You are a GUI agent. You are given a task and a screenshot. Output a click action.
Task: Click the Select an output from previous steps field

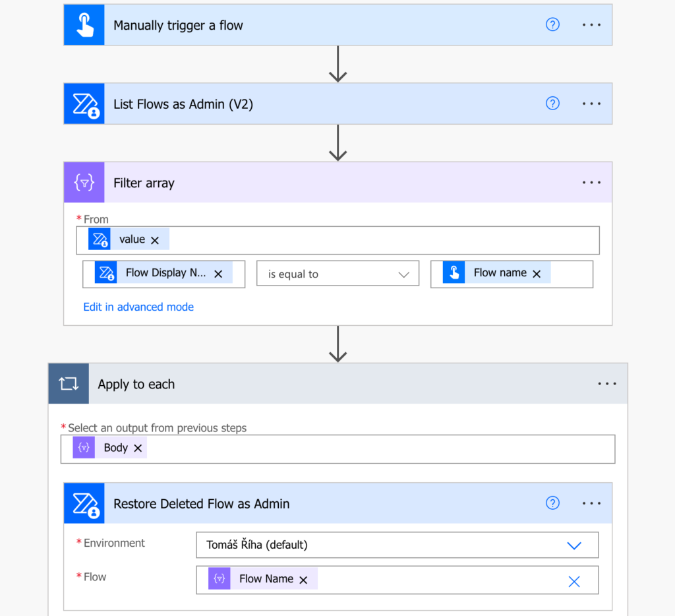pyautogui.click(x=338, y=449)
